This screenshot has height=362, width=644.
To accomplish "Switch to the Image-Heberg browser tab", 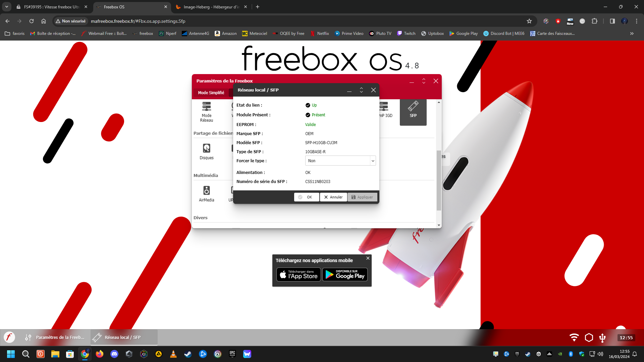I will [x=211, y=7].
